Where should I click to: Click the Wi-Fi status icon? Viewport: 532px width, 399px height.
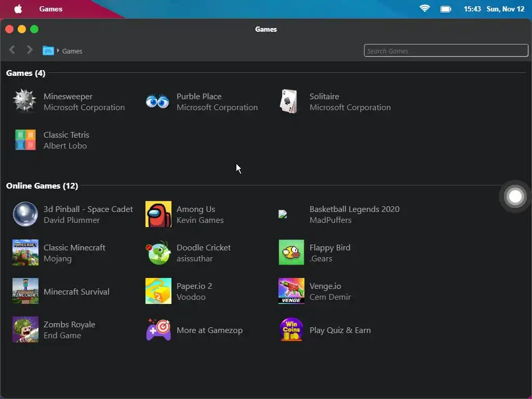[x=424, y=8]
